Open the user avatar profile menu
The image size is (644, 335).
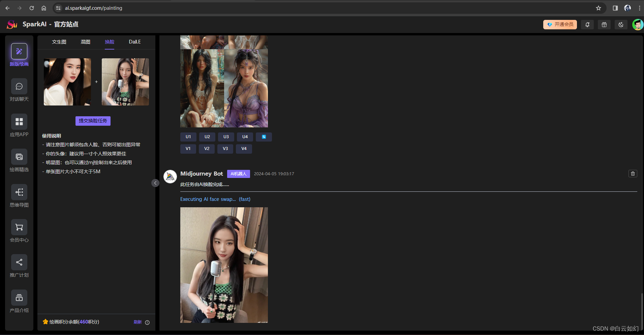coord(638,25)
